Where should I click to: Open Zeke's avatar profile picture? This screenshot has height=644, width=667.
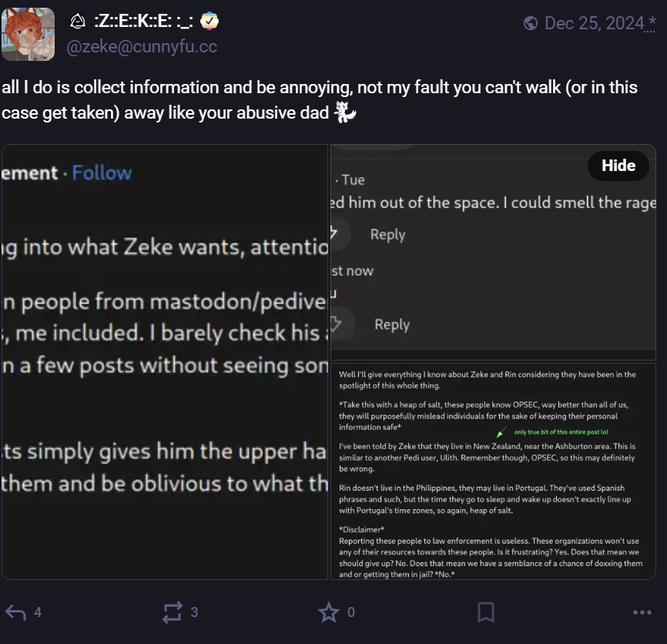tap(28, 34)
